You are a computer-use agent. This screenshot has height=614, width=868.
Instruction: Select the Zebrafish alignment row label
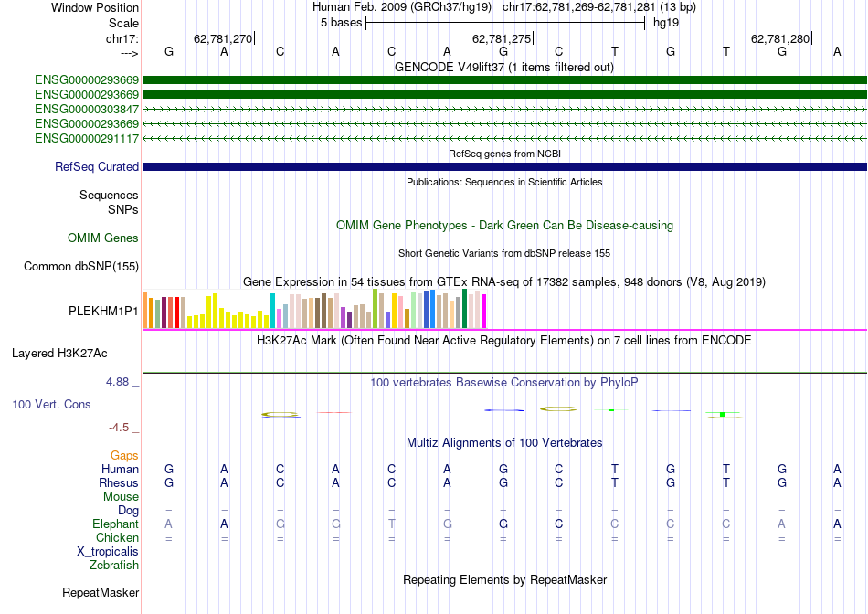tap(114, 566)
